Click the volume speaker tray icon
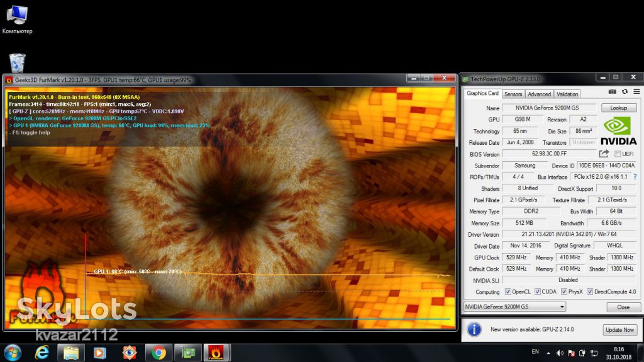 pos(559,353)
